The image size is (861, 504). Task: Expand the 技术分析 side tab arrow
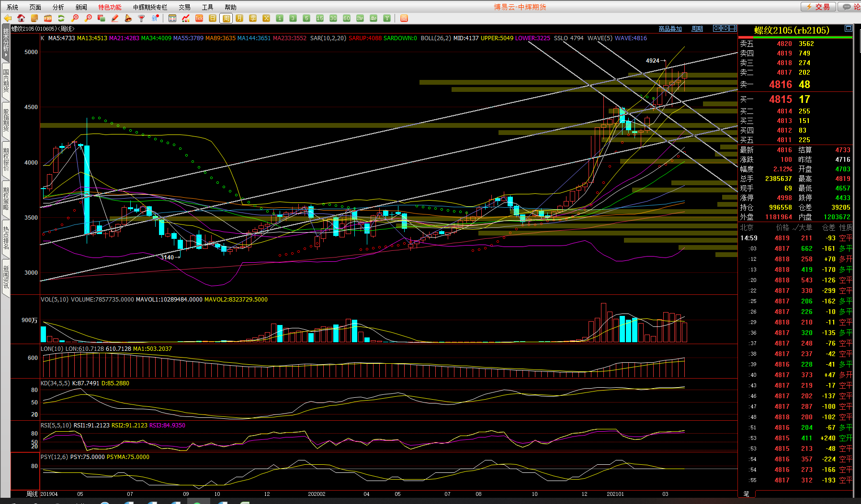tap(6, 55)
